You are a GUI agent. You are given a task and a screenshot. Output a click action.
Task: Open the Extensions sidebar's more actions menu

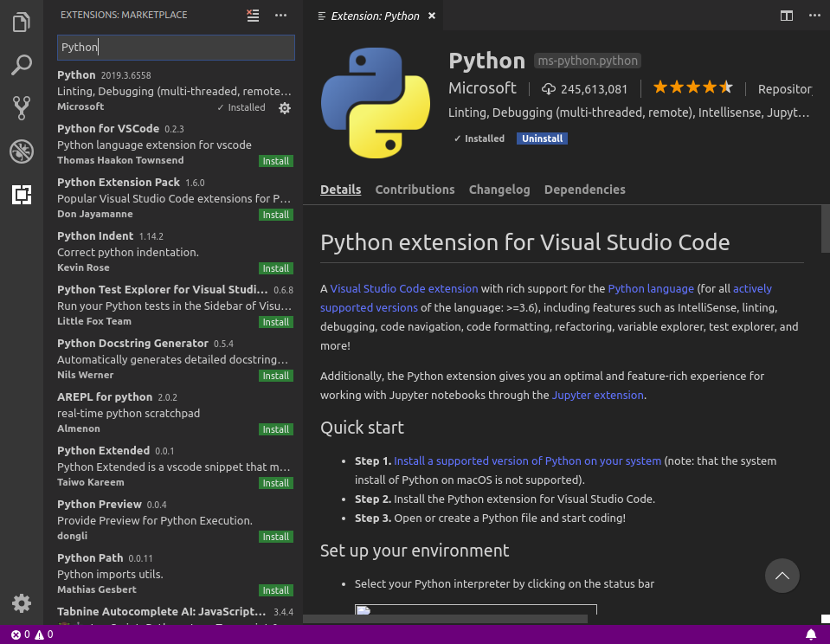(280, 16)
